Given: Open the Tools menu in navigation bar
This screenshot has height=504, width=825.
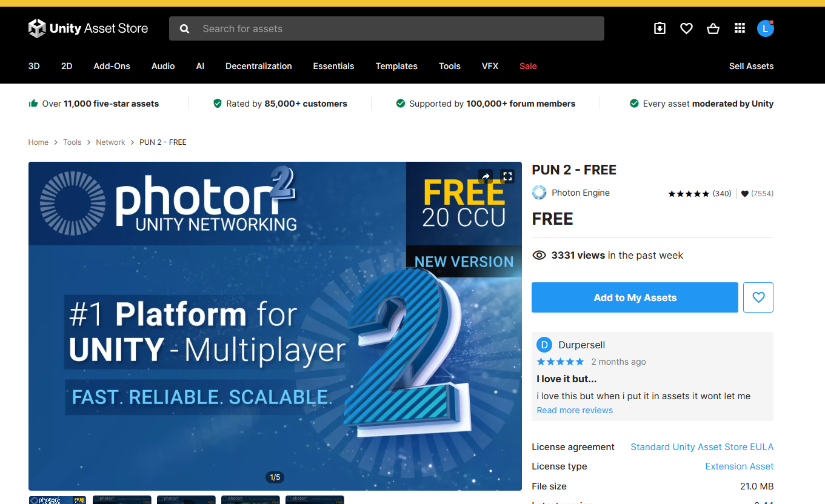Looking at the screenshot, I should [x=450, y=66].
